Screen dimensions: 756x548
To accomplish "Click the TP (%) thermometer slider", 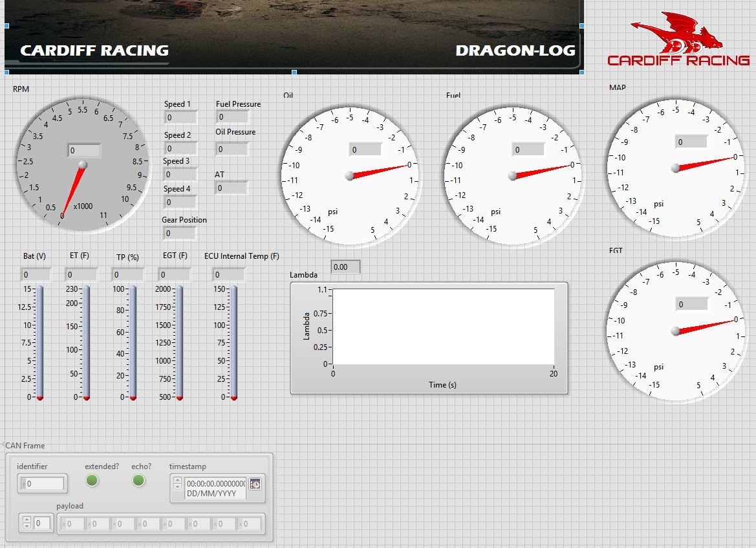I will tap(133, 343).
